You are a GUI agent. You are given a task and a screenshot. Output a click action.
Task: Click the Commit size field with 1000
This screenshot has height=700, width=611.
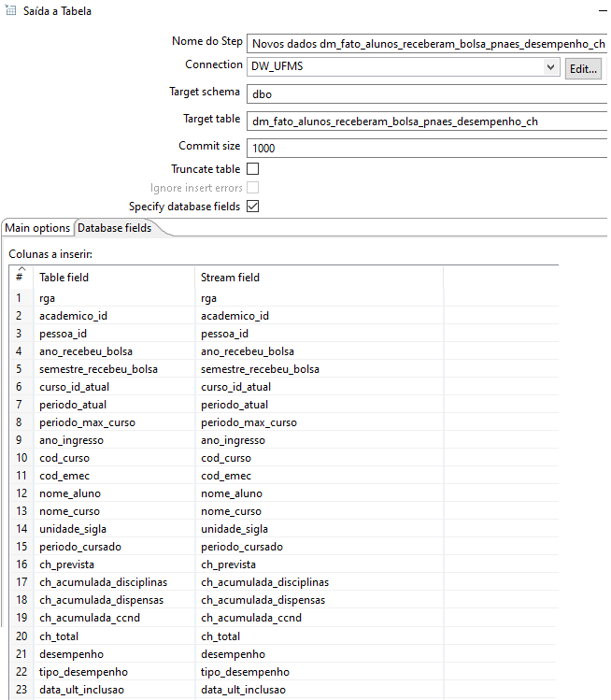tap(427, 148)
